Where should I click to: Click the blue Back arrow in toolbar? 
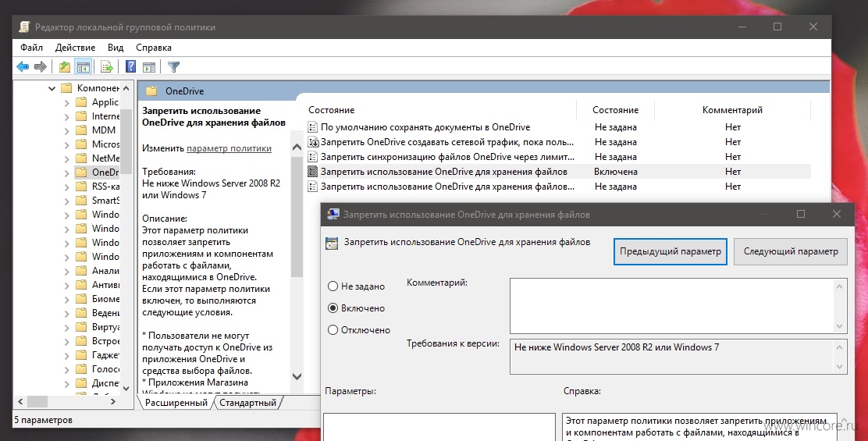point(23,67)
